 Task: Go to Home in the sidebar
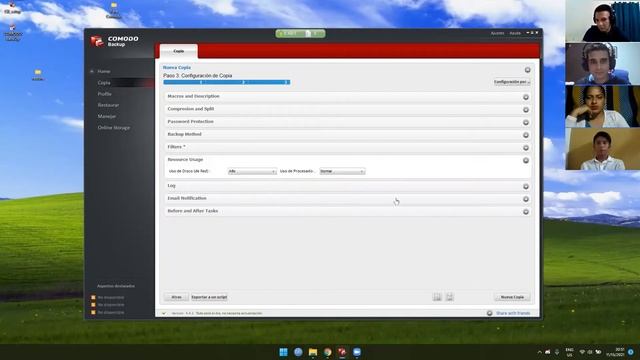coord(104,71)
